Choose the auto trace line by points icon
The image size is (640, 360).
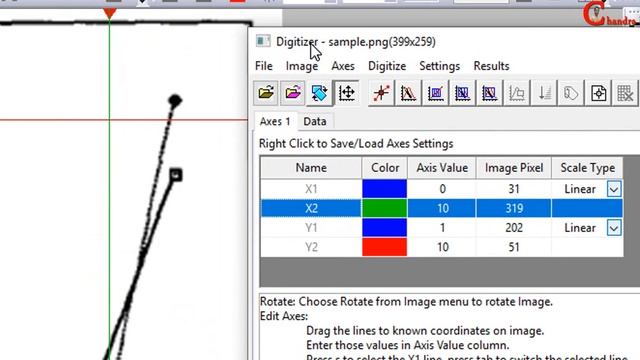tap(408, 93)
